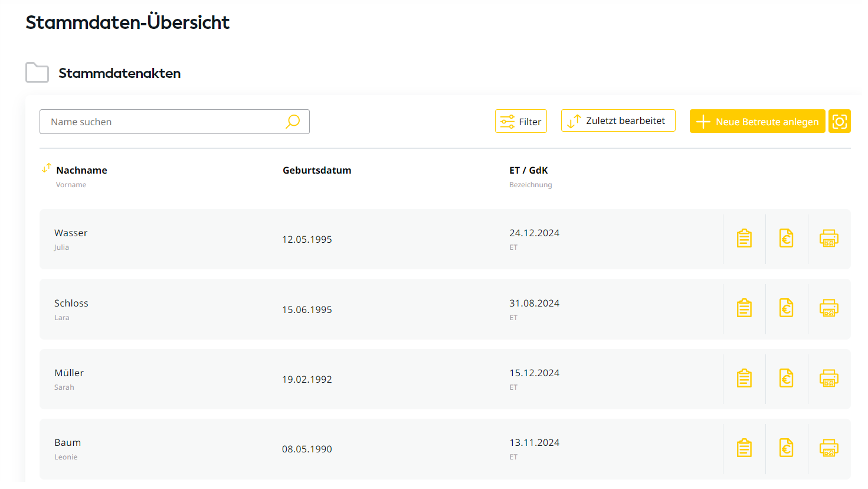Click the search magnifier icon
This screenshot has width=868, height=489.
click(x=293, y=122)
